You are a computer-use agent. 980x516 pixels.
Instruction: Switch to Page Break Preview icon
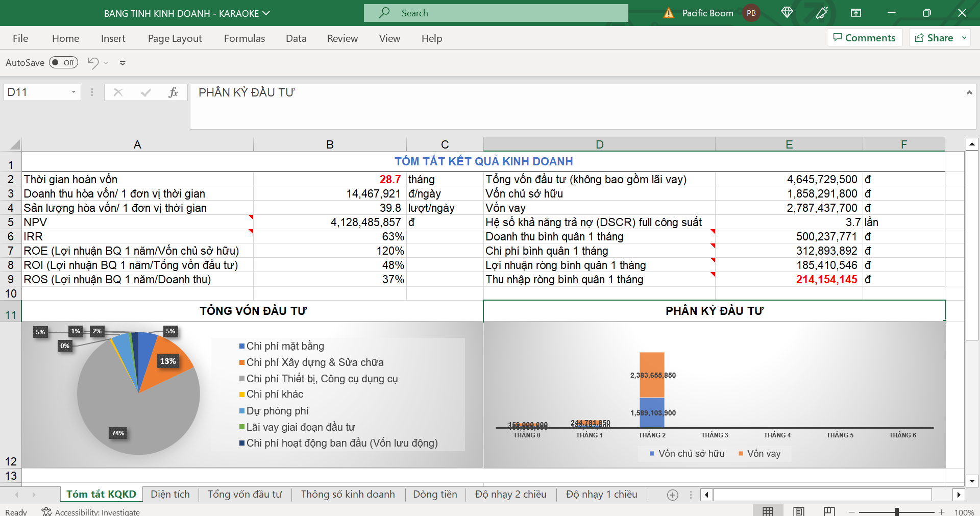tap(829, 511)
